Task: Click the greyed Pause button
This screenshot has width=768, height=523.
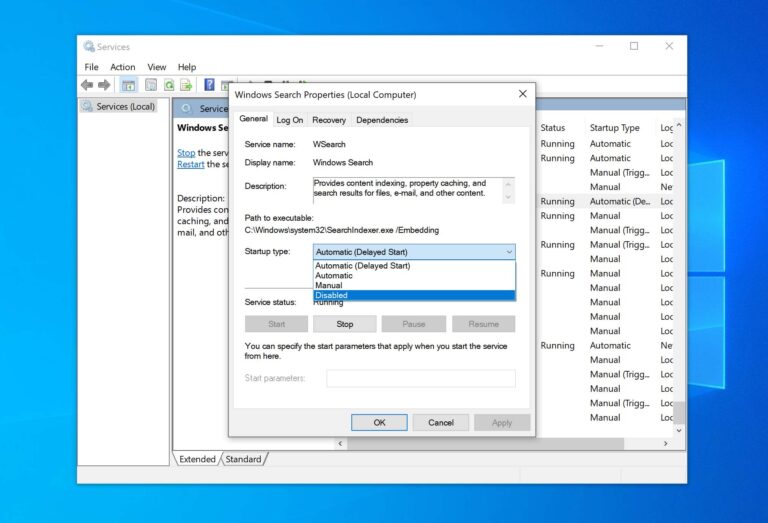Action: [414, 324]
